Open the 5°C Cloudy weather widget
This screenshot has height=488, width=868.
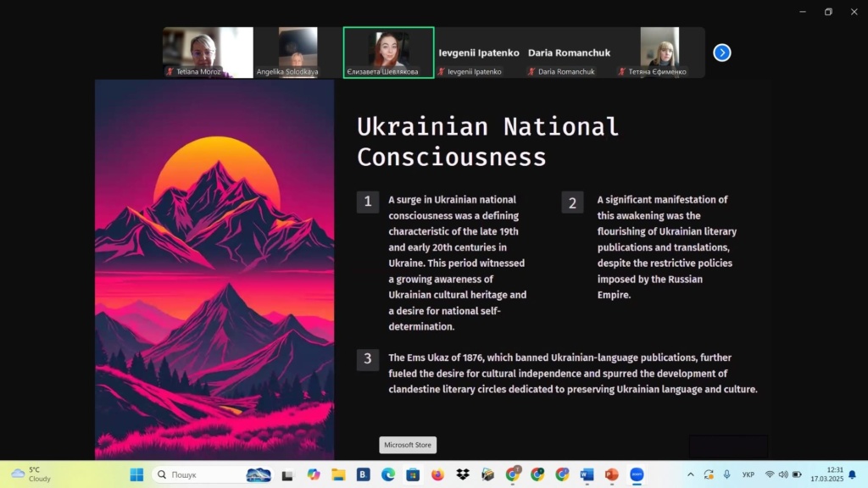click(x=31, y=474)
